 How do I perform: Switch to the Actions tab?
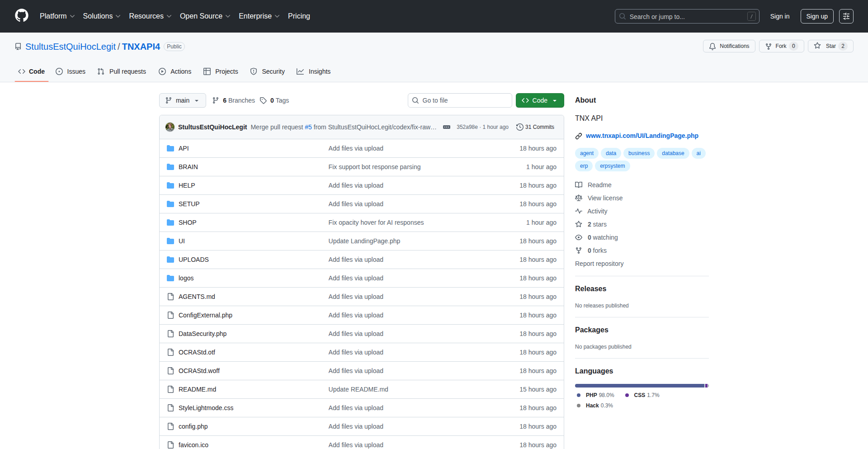tap(175, 71)
